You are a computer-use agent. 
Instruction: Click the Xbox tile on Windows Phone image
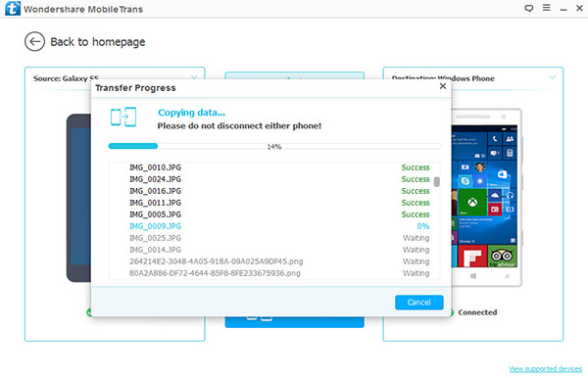472,203
